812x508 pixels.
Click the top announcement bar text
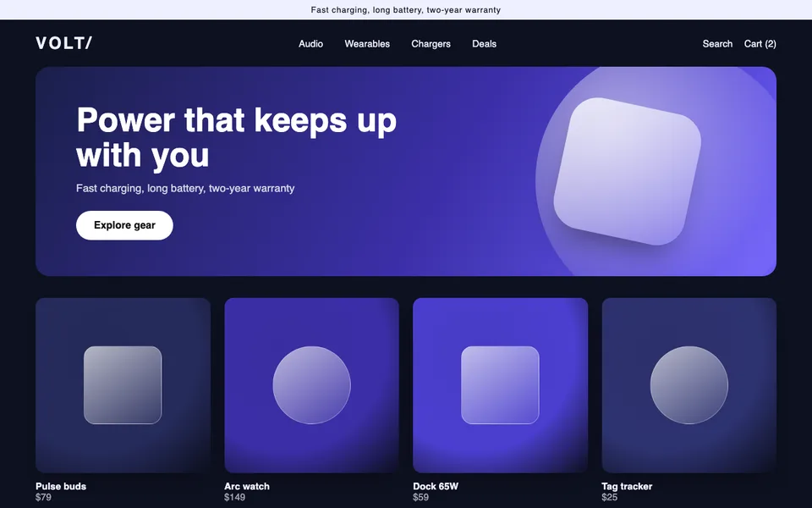(x=405, y=10)
